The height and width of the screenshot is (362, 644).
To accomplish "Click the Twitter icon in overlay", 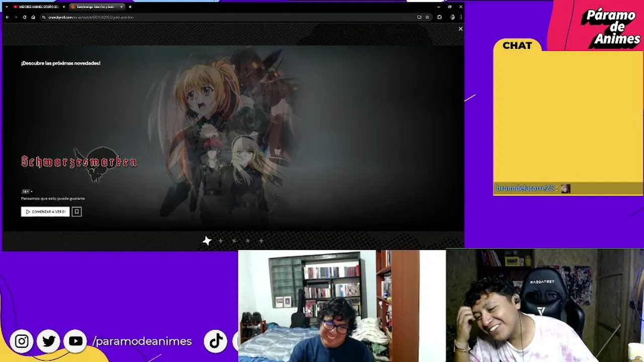I will tap(49, 341).
